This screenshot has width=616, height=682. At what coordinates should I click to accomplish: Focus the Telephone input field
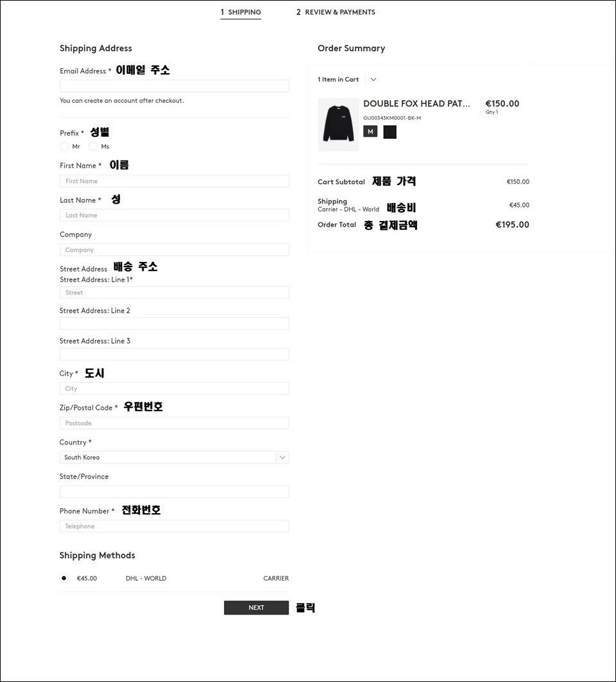[175, 526]
